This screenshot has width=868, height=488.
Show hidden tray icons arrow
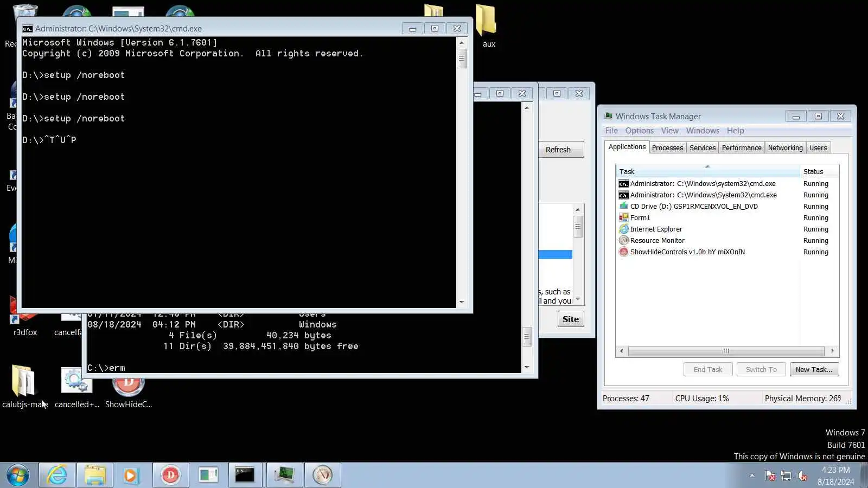click(x=752, y=476)
